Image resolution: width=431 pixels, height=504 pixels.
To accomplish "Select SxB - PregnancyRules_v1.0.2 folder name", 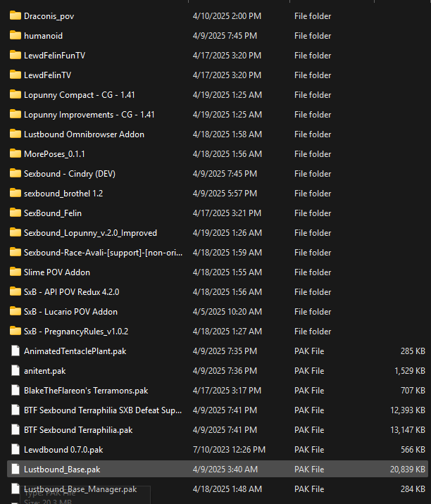I will pos(76,332).
